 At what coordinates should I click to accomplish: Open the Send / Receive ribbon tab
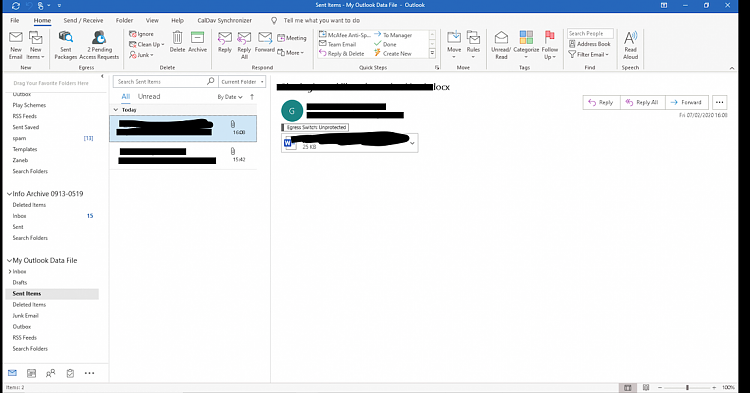(x=83, y=21)
